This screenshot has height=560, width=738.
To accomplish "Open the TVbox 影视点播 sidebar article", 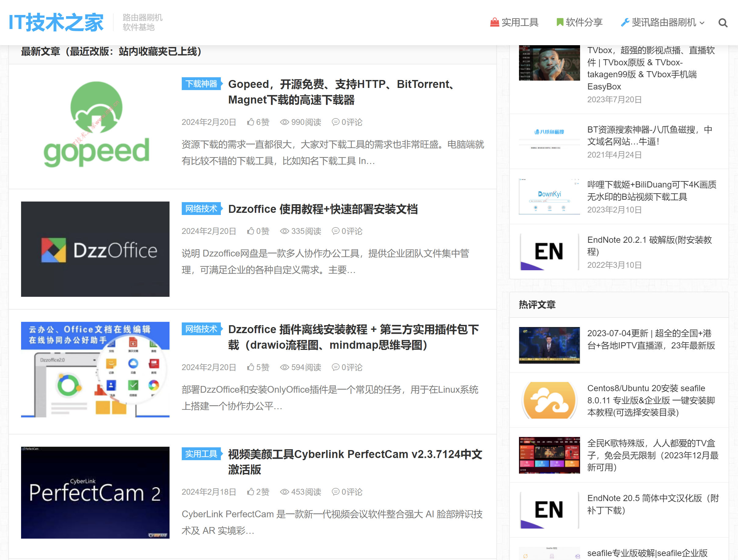I will 651,68.
